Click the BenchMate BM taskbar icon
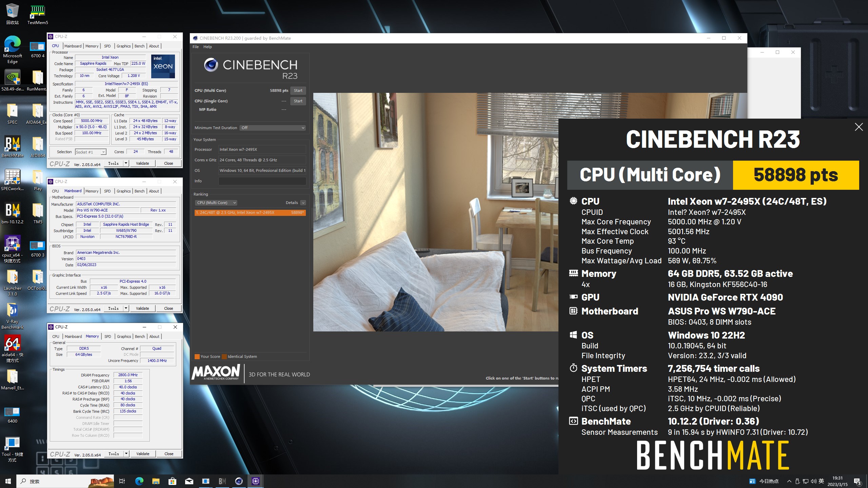This screenshot has height=488, width=868. [222, 481]
